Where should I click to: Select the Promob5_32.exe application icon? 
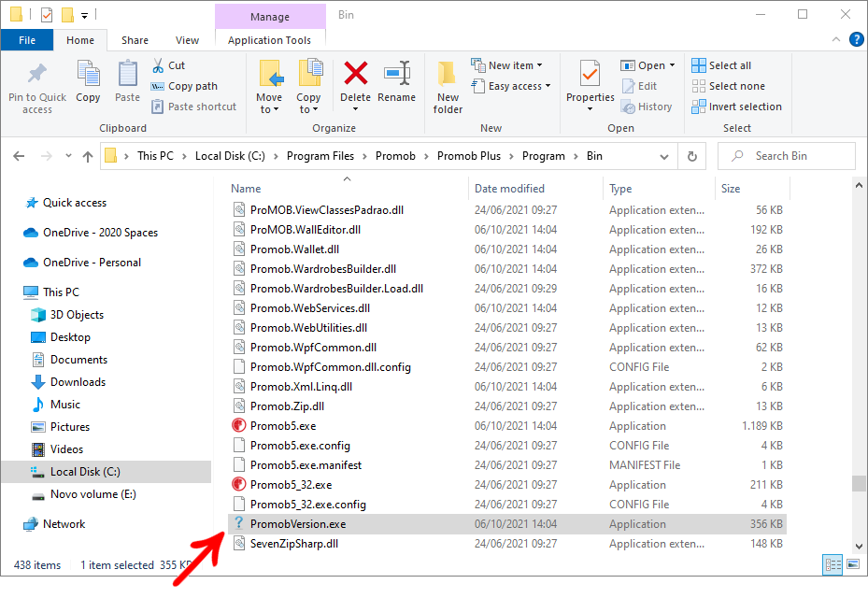pos(238,485)
